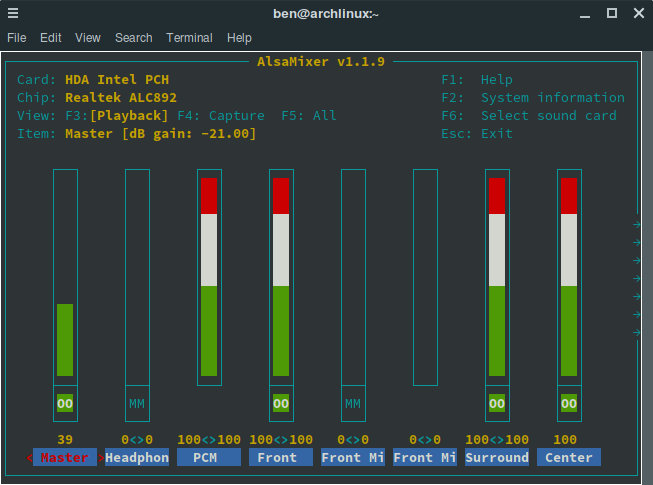The image size is (653, 485).
Task: Open the View menu
Action: pyautogui.click(x=87, y=38)
